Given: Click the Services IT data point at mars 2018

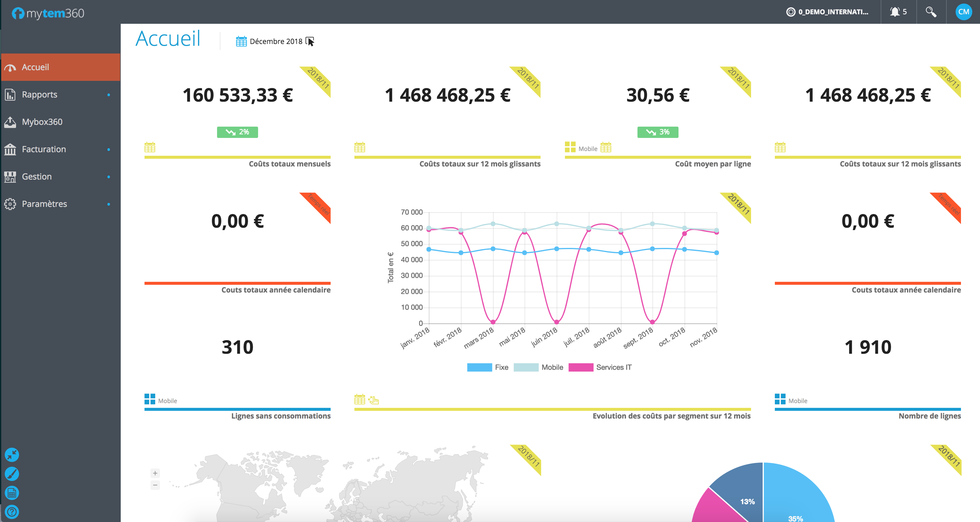Looking at the screenshot, I should [493, 322].
